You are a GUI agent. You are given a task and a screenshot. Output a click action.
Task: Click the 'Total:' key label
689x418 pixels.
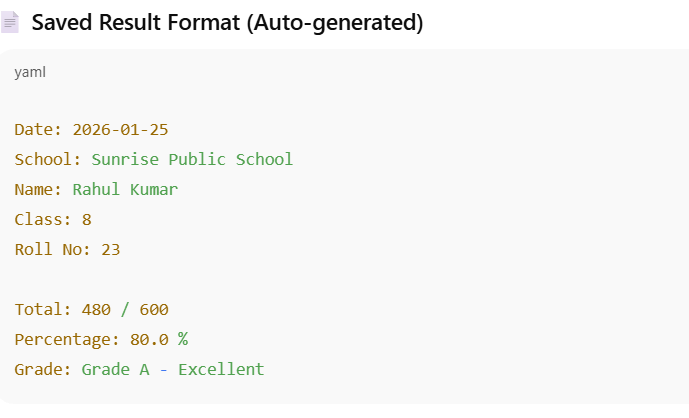[x=44, y=309]
